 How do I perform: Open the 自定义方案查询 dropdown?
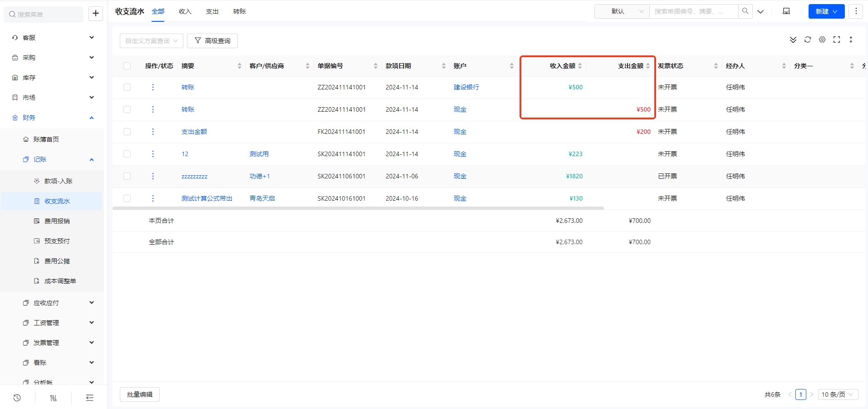(152, 41)
